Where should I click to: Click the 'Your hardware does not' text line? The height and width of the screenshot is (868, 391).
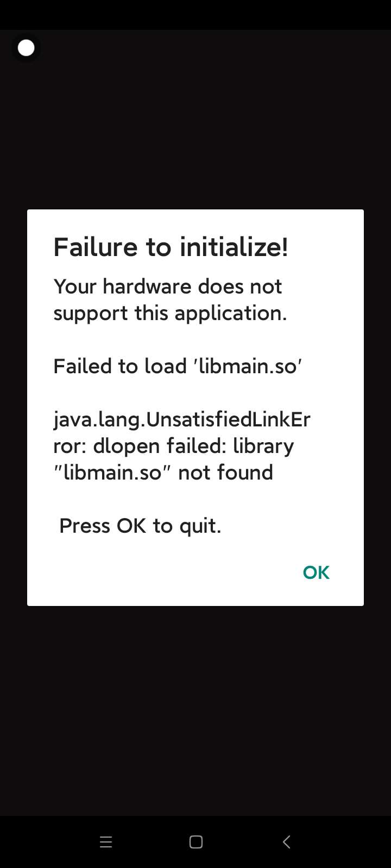(168, 286)
